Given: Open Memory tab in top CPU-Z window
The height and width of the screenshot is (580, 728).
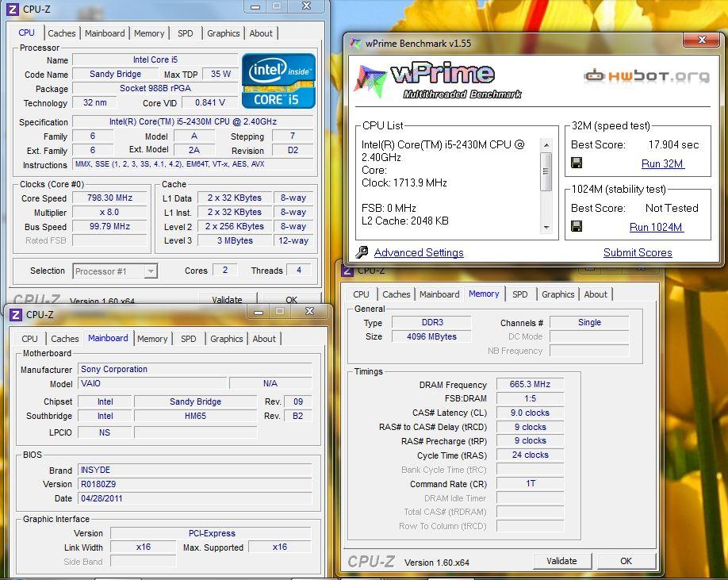Looking at the screenshot, I should tap(149, 33).
